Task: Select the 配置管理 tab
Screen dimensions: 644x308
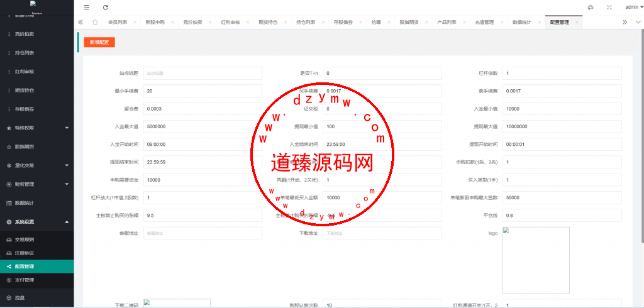Action: click(560, 23)
